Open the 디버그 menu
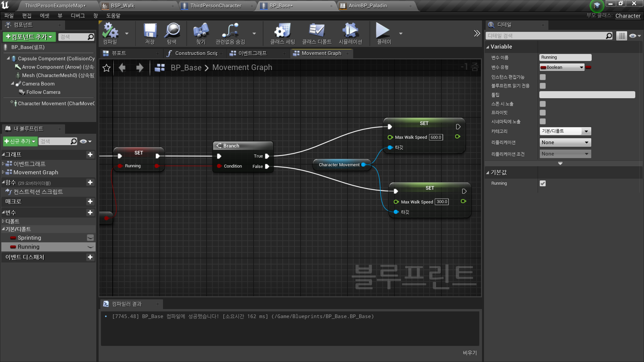Viewport: 644px width, 362px height. tap(77, 16)
